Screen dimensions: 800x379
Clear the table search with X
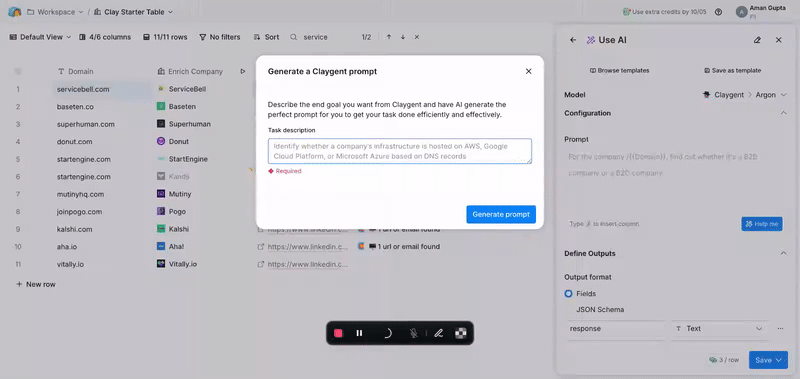pos(417,37)
